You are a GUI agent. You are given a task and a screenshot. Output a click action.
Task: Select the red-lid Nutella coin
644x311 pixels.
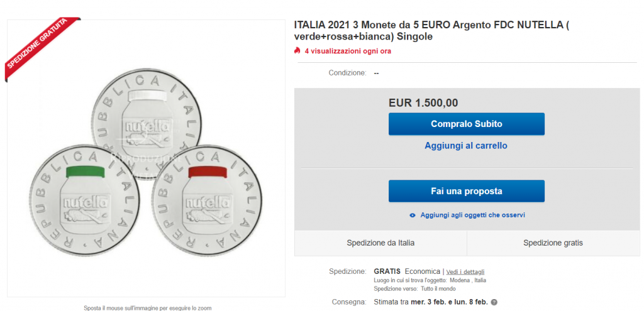point(204,197)
